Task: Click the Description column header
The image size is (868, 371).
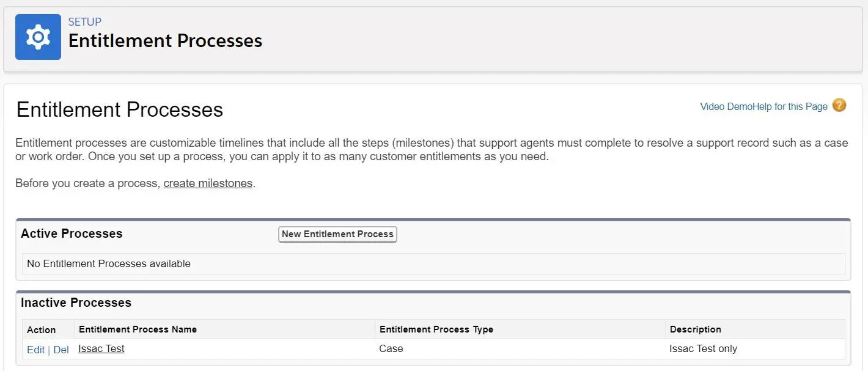Action: click(696, 329)
